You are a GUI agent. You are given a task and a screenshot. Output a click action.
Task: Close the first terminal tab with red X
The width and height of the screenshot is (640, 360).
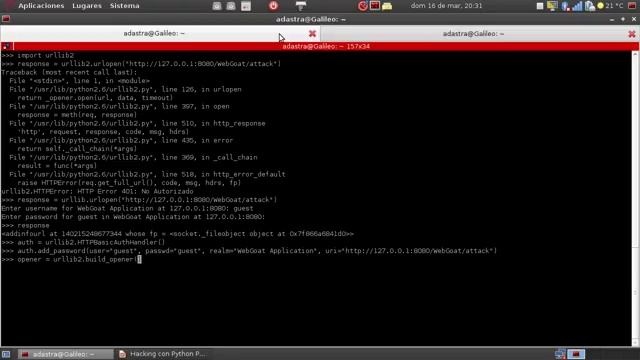click(x=312, y=34)
